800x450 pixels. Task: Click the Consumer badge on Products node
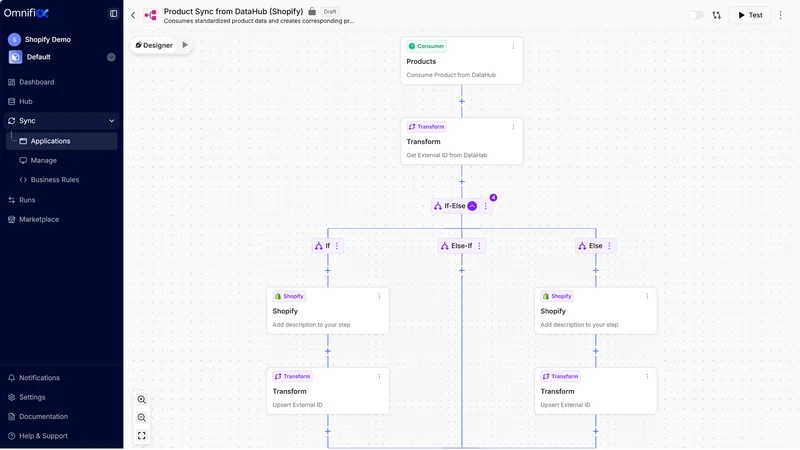click(x=426, y=46)
